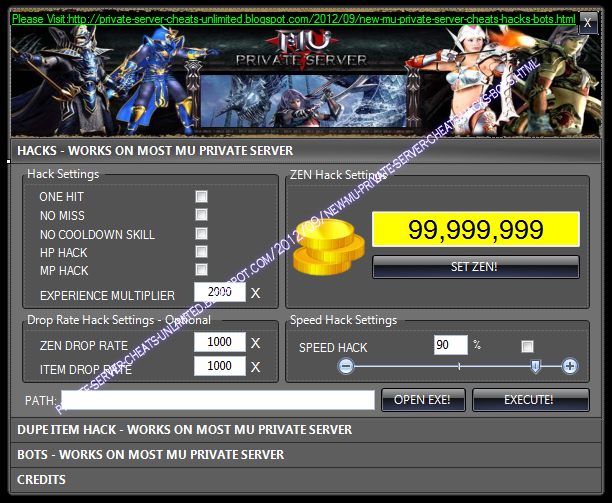Click the OPEN EXE! button

[x=423, y=400]
